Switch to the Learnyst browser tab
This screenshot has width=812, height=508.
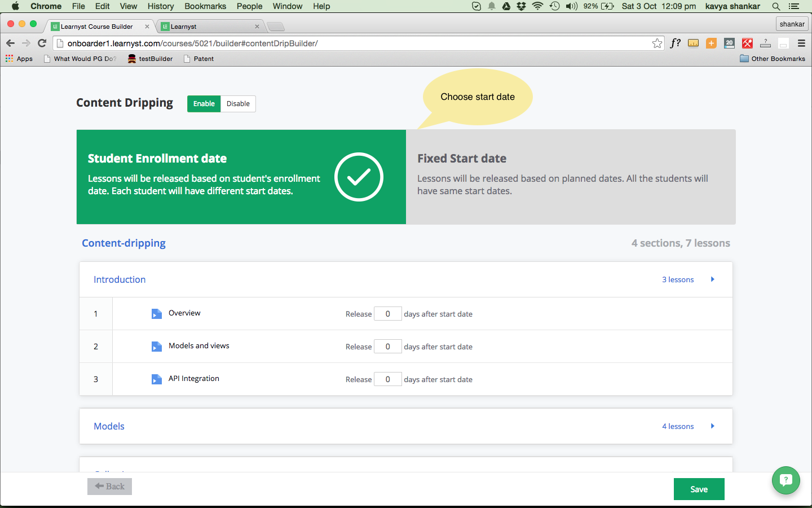[x=210, y=27]
